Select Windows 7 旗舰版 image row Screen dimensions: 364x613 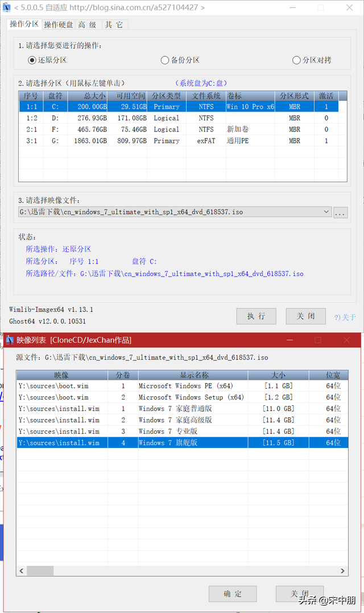pos(183,443)
